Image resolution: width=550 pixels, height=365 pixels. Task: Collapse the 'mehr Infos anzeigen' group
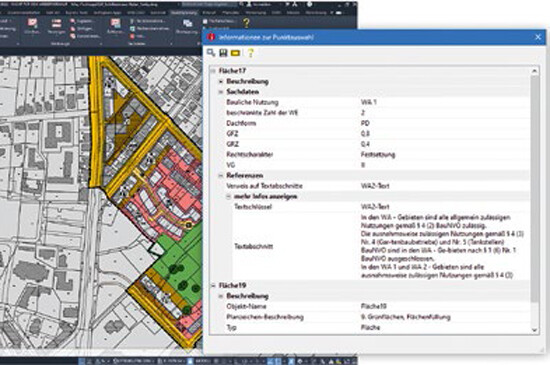click(x=228, y=196)
